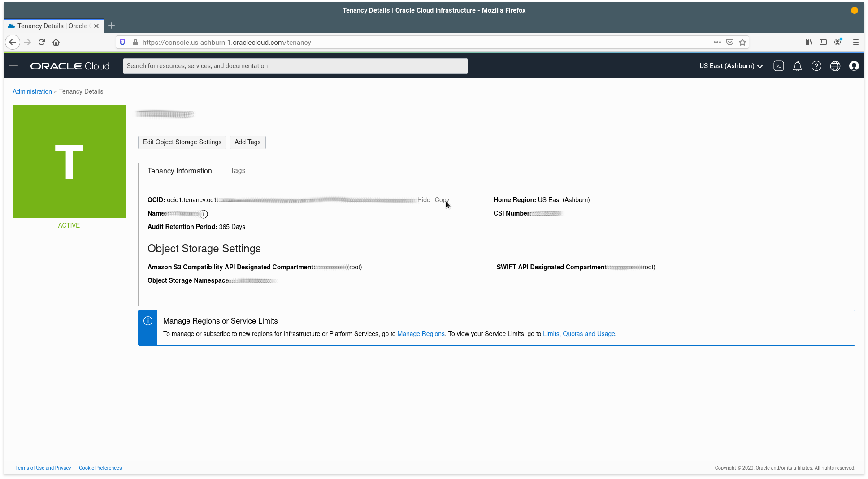
Task: Click the 'Object Storage Settings' heading
Action: pos(204,249)
